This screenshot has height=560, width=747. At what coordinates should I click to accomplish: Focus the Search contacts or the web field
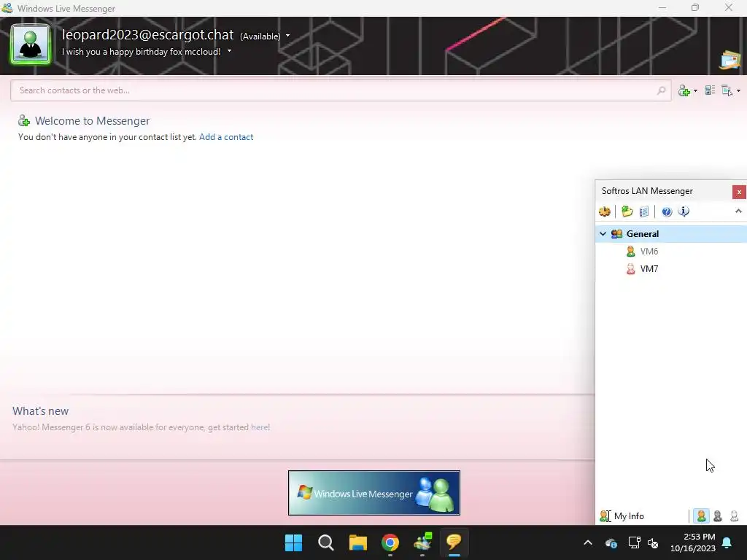coord(341,90)
